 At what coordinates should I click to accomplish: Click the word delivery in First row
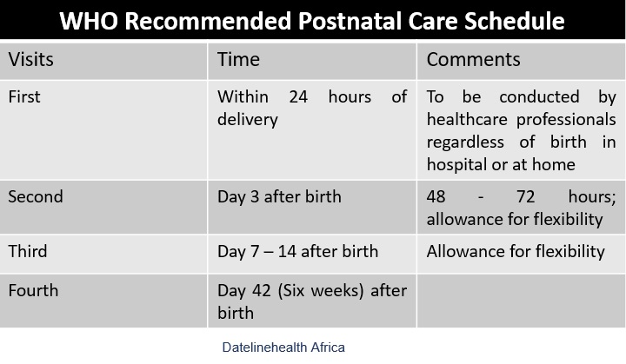click(x=248, y=120)
